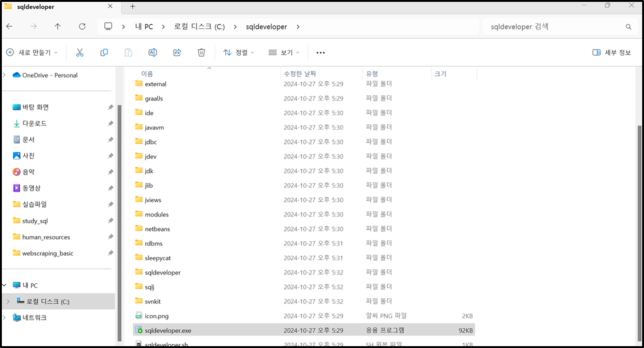
Task: Unpin human_resources using its pin icon
Action: [x=111, y=237]
